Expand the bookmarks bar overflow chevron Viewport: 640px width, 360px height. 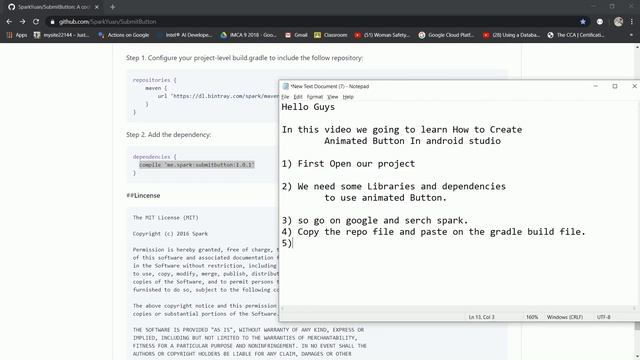pos(631,35)
